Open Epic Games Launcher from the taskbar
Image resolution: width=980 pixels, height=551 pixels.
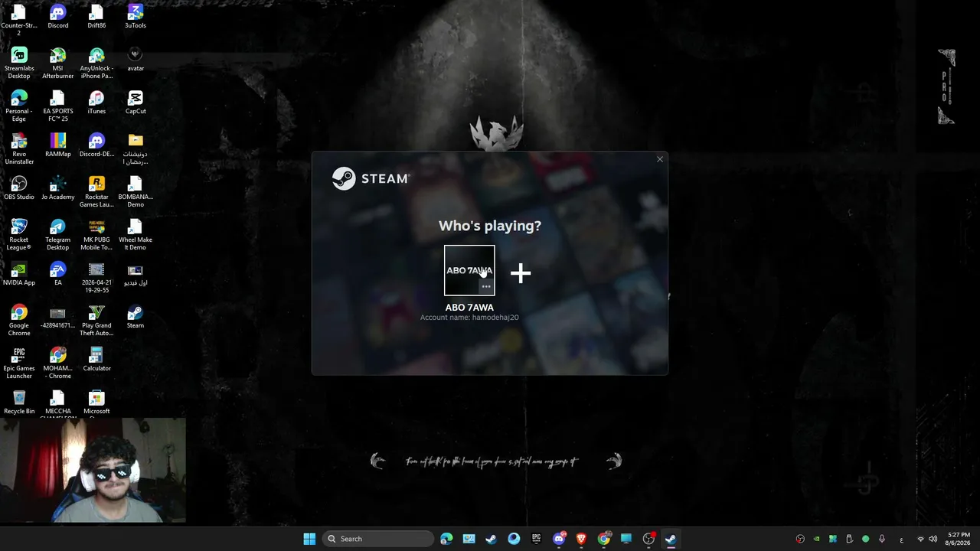pos(536,539)
